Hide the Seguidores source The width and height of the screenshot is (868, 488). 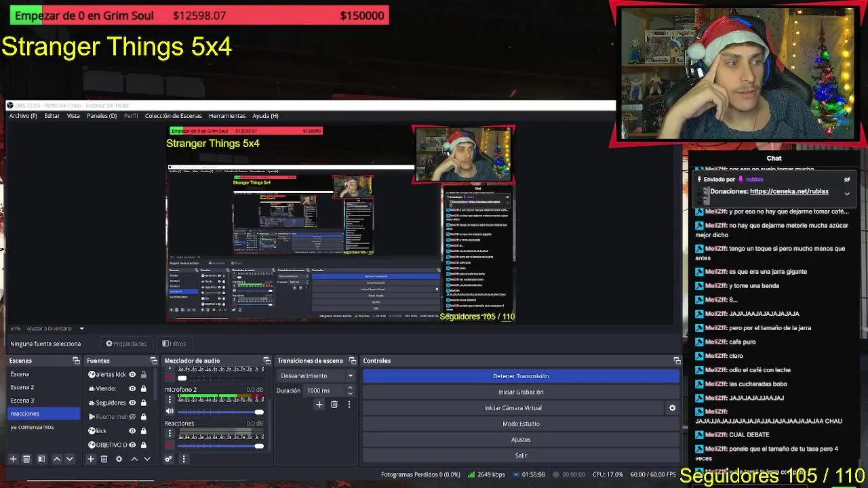(132, 403)
